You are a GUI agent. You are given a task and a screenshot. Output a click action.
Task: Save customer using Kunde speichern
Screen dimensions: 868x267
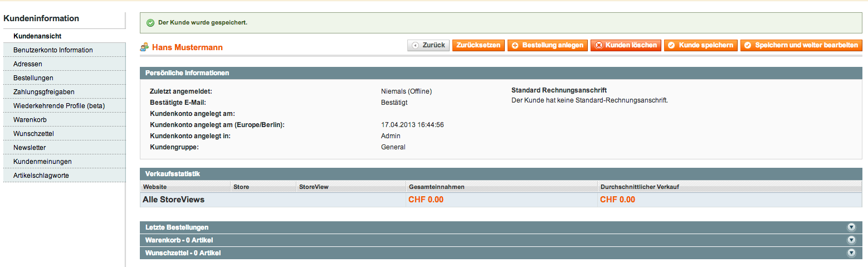pyautogui.click(x=700, y=45)
